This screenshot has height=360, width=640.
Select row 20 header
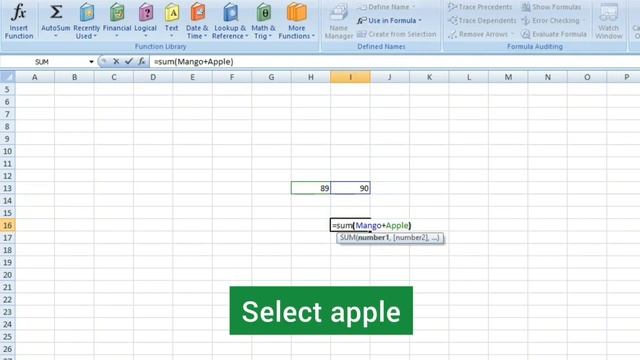pyautogui.click(x=7, y=275)
